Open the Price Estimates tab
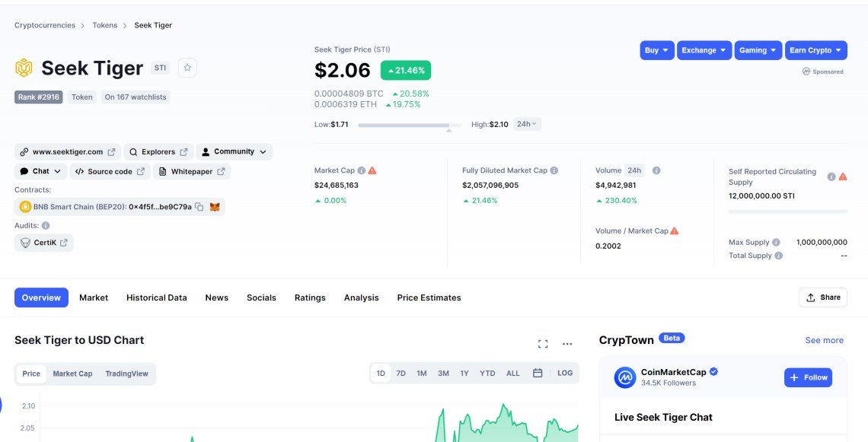Image resolution: width=868 pixels, height=442 pixels. [x=429, y=297]
